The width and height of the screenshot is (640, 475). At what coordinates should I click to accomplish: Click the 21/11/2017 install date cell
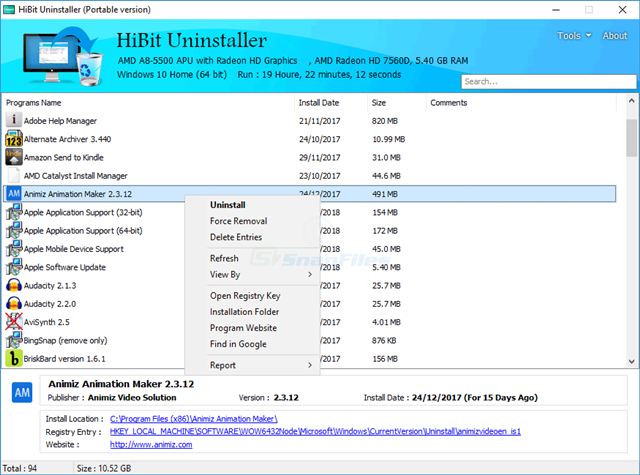coord(320,121)
